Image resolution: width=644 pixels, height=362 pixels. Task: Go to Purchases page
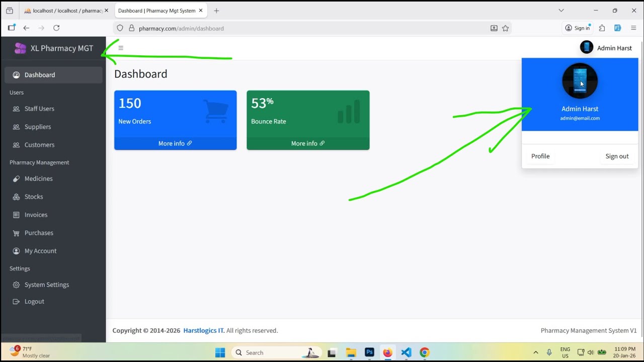click(53, 233)
